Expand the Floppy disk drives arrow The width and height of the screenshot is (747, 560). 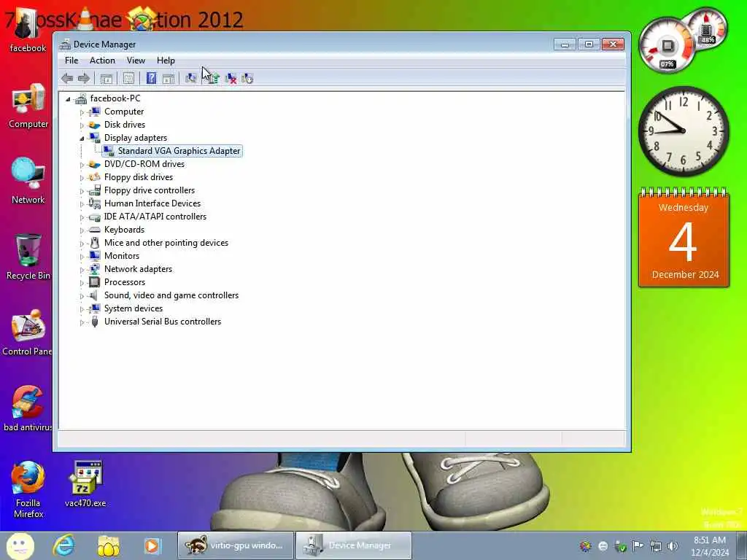click(82, 178)
